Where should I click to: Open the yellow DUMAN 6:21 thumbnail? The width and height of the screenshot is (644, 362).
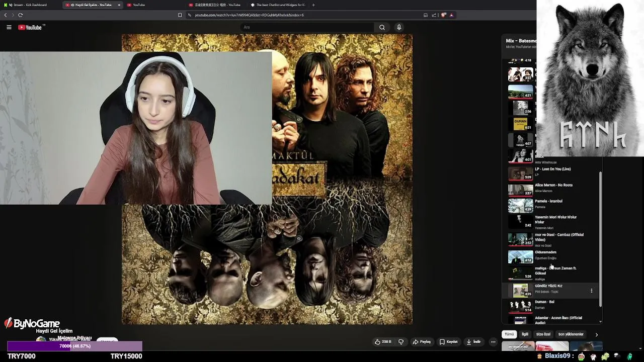point(520,124)
